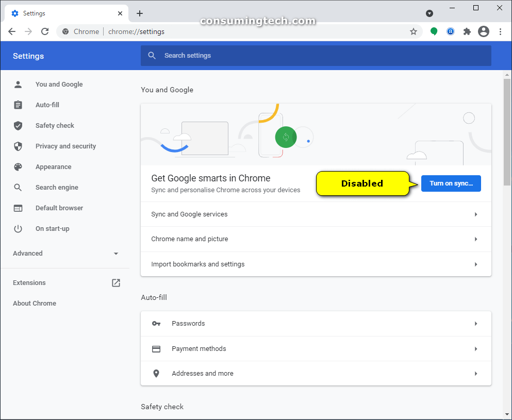The image size is (512, 420).
Task: Click the Payment methods card icon
Action: pos(156,349)
